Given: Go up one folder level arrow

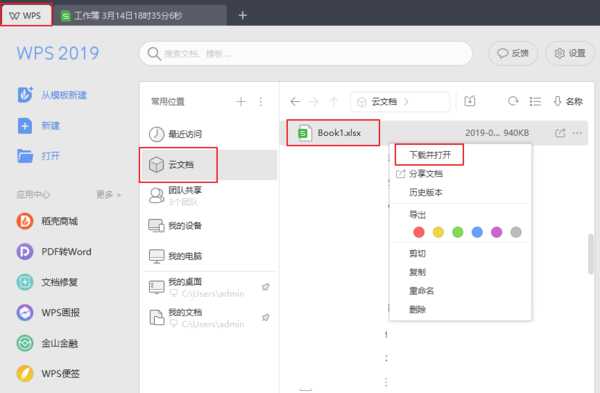Looking at the screenshot, I should [x=334, y=102].
